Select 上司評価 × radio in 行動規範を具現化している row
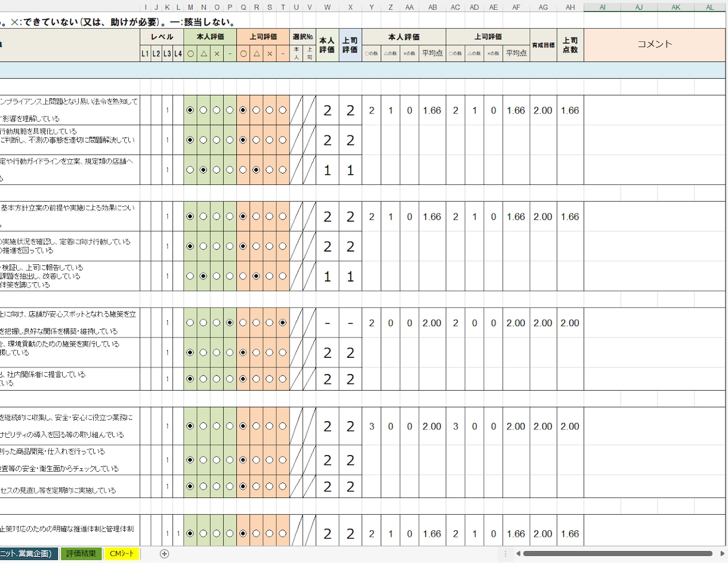Screen dimensions: 728x563 [269, 140]
